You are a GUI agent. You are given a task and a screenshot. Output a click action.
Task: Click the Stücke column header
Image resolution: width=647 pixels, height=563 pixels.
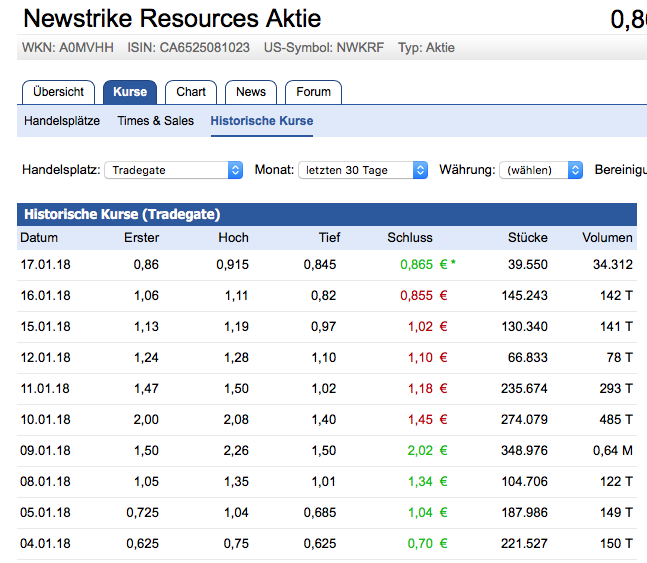point(528,238)
